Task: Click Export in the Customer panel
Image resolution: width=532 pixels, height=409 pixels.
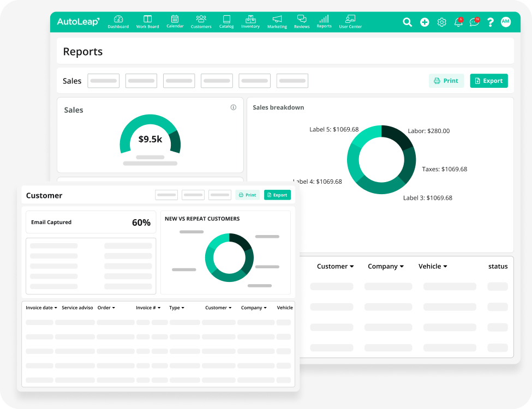Action: tap(277, 195)
